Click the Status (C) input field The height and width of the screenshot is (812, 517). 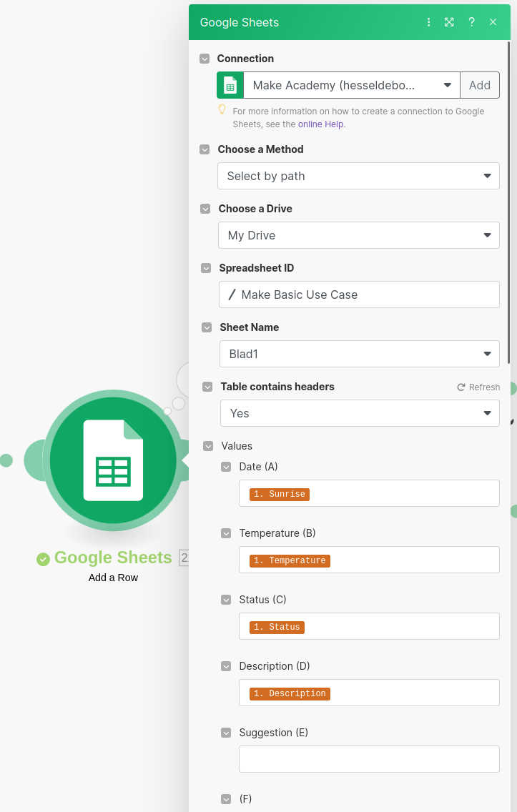pyautogui.click(x=370, y=626)
